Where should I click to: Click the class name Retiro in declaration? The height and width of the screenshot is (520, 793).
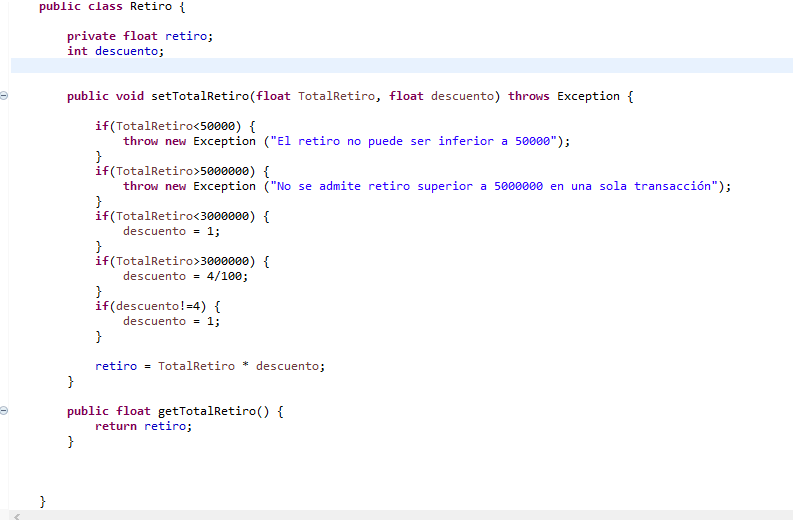[x=151, y=7]
